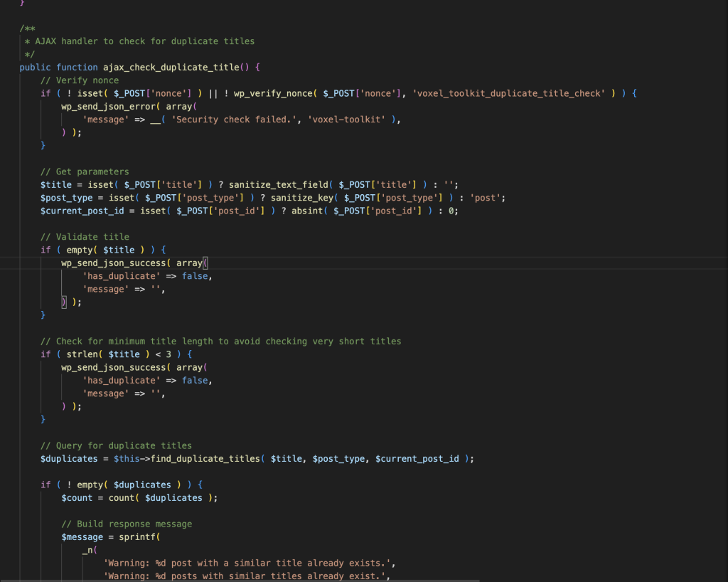Click the '// Verify nonce' comment
The height and width of the screenshot is (582, 728).
click(80, 80)
